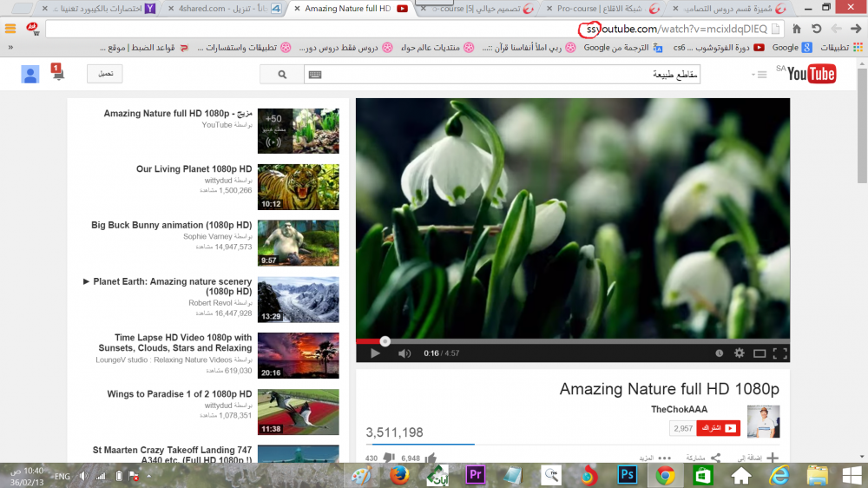Toggle theater mode in the player
Image resolution: width=868 pixels, height=488 pixels.
point(759,353)
